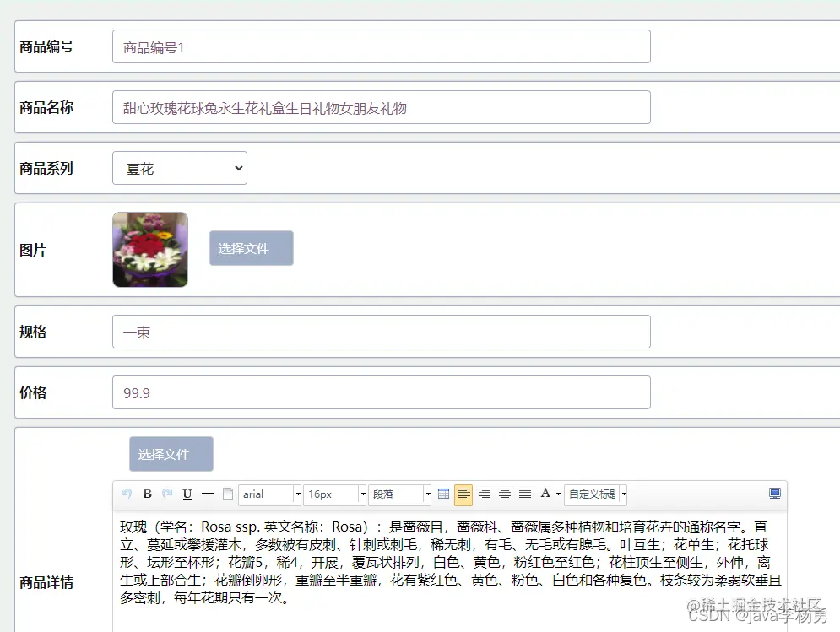Image resolution: width=840 pixels, height=632 pixels.
Task: Click the flower bouquet thumbnail image
Action: [x=150, y=250]
